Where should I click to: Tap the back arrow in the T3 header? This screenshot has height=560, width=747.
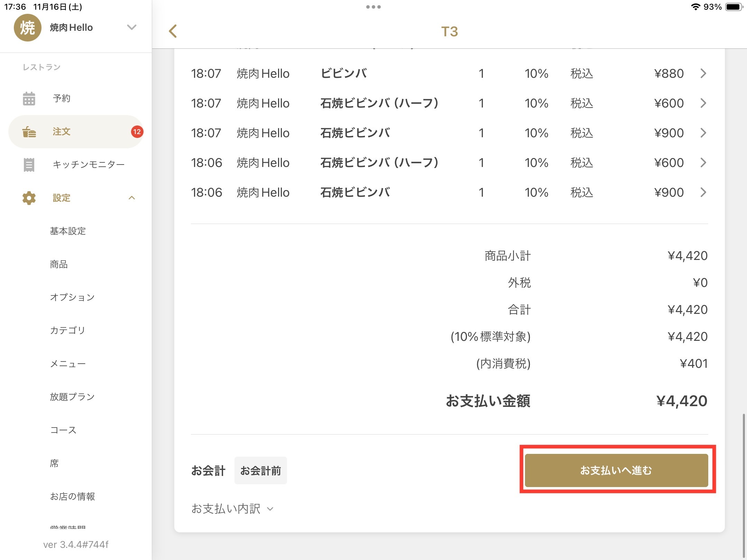(x=173, y=31)
